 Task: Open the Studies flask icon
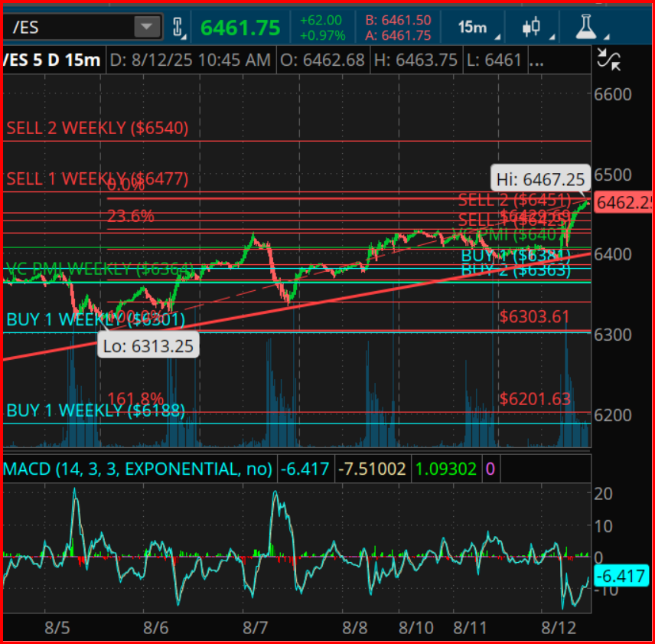(x=585, y=27)
